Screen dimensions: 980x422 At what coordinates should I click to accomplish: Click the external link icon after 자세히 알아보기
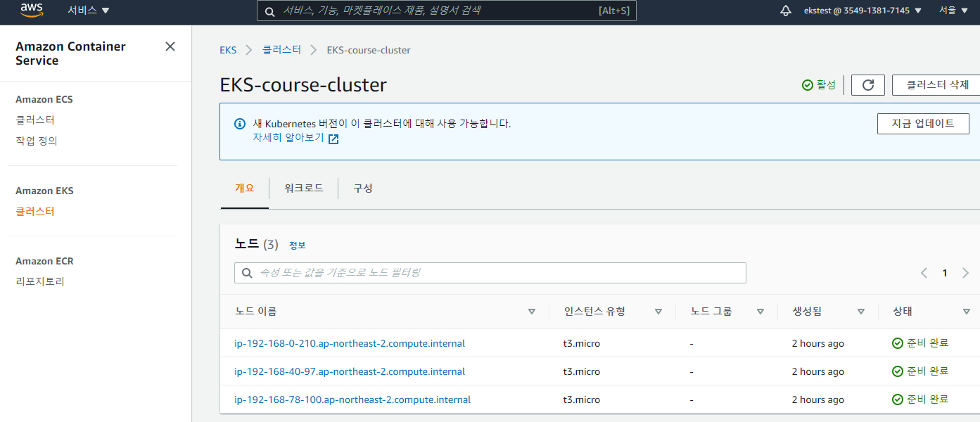point(333,139)
